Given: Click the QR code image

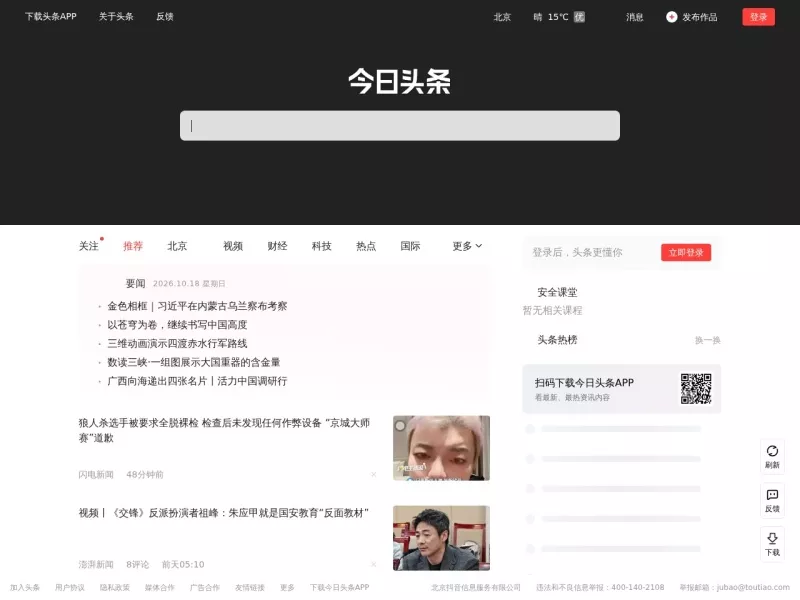Looking at the screenshot, I should coord(696,389).
